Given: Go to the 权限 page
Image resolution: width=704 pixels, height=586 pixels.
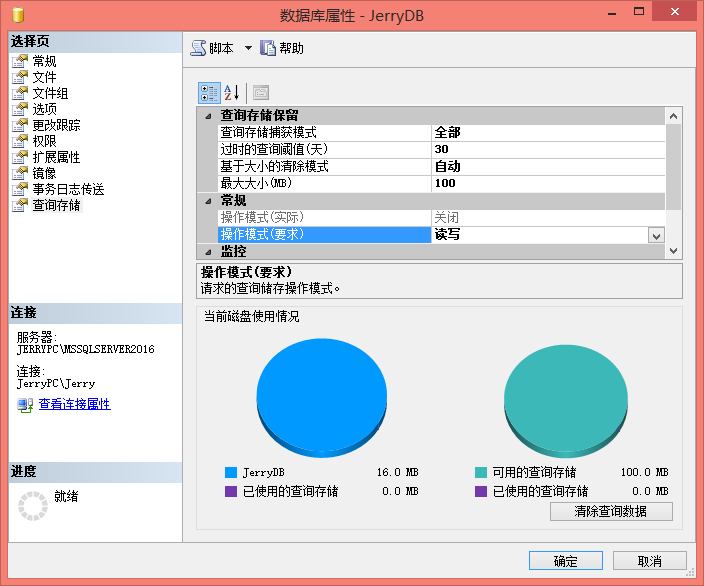Looking at the screenshot, I should 44,141.
